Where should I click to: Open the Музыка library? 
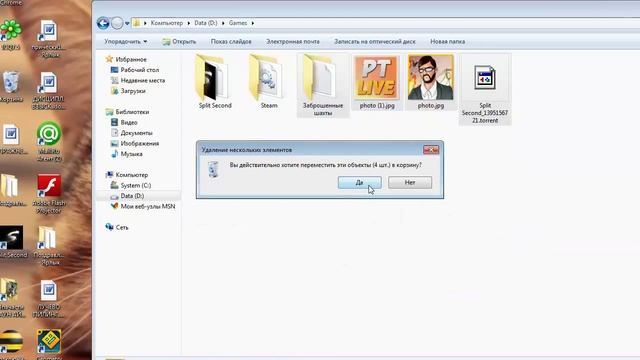[127, 154]
